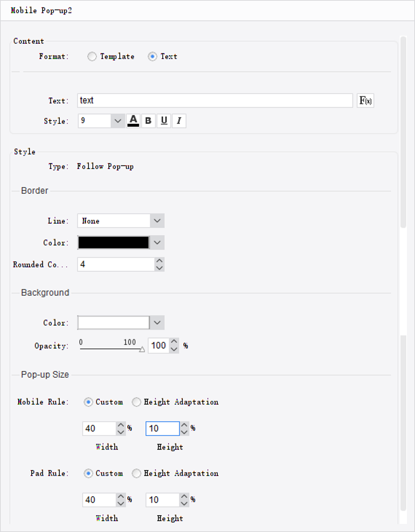The image size is (415, 532).
Task: Toggle underline text styling
Action: pyautogui.click(x=164, y=121)
